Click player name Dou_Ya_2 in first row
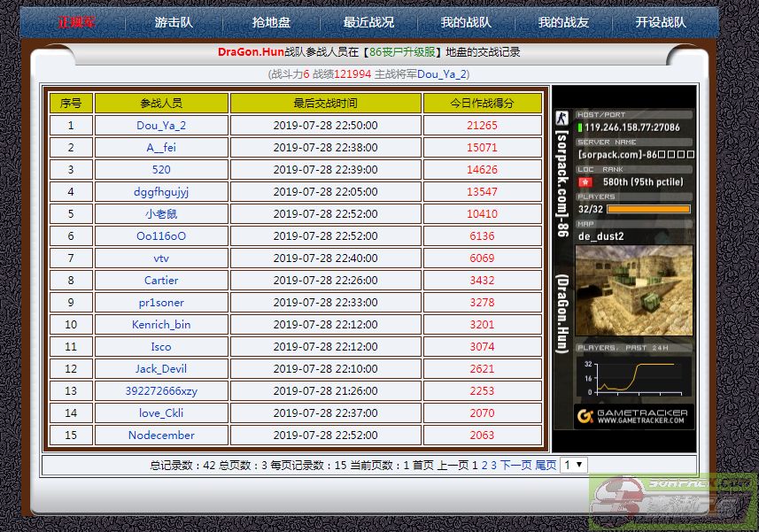 point(161,126)
